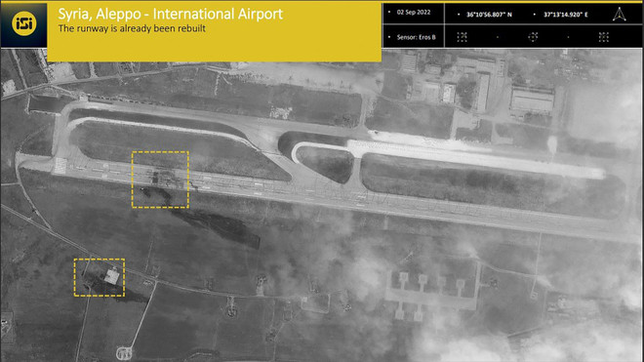Click the dotted grid icon under the north arrow
644x362 pixels.
(x=603, y=37)
